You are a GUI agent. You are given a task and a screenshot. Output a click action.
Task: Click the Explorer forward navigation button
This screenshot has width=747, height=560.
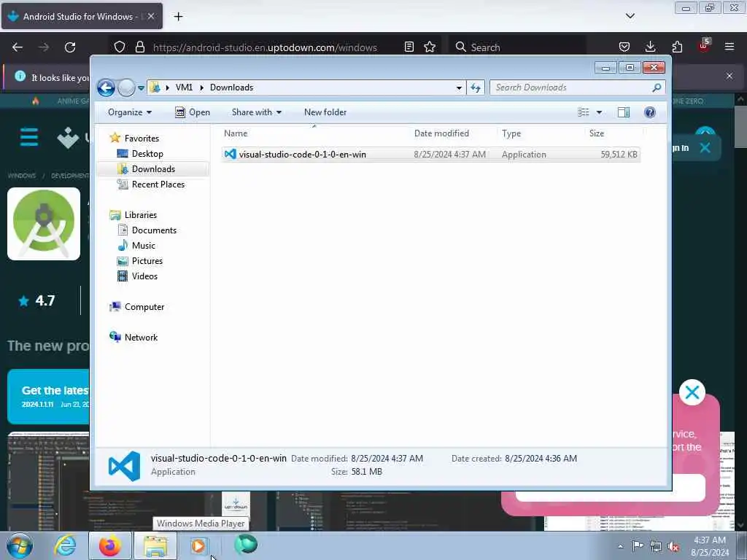126,87
